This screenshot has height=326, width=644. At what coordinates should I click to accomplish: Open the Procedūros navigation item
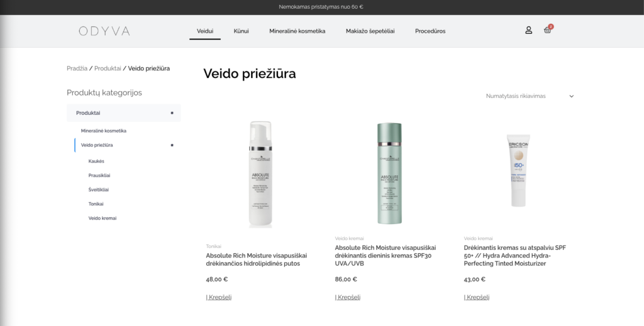pos(430,31)
